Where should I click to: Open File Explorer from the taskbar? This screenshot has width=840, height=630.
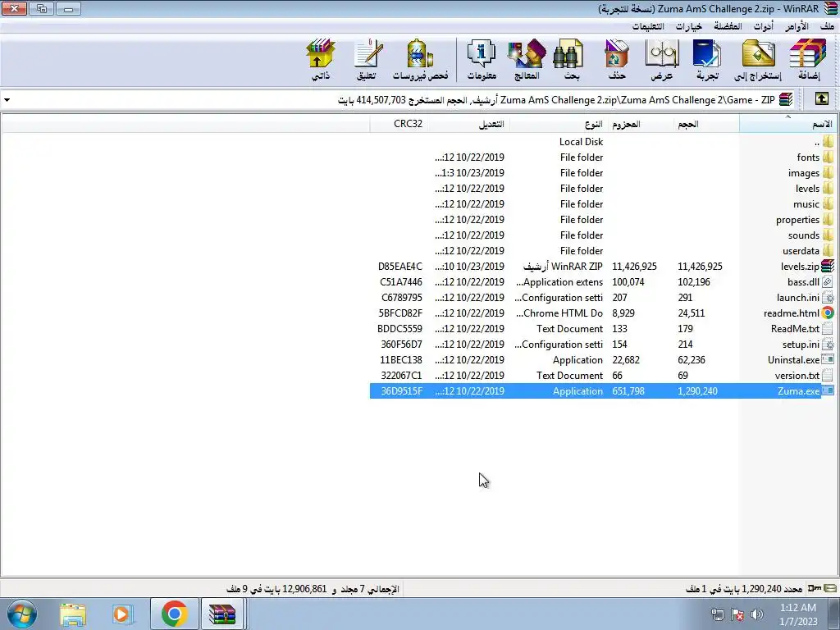click(x=73, y=614)
